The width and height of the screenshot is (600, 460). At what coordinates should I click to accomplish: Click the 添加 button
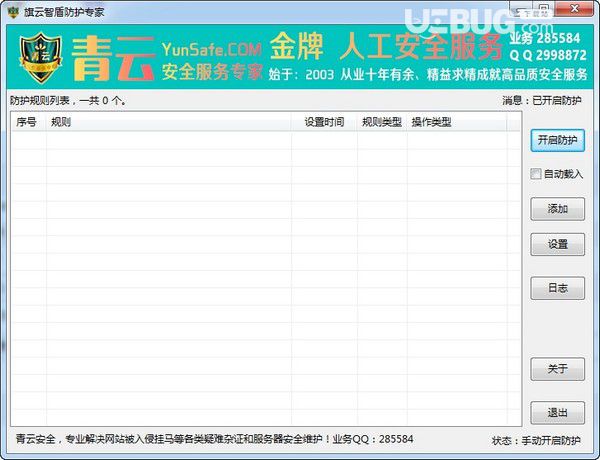(x=558, y=209)
